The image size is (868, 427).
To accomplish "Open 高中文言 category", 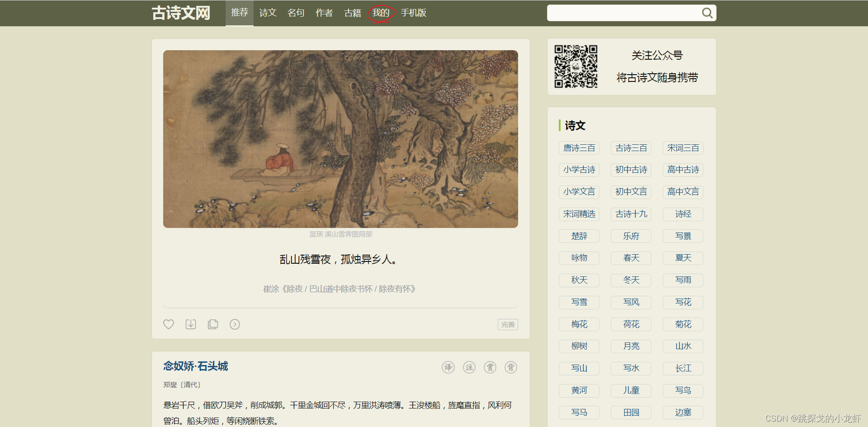I will [683, 192].
